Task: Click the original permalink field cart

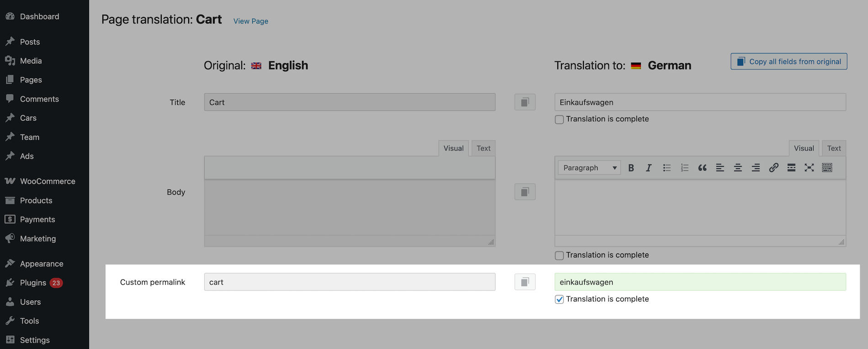Action: [x=349, y=282]
